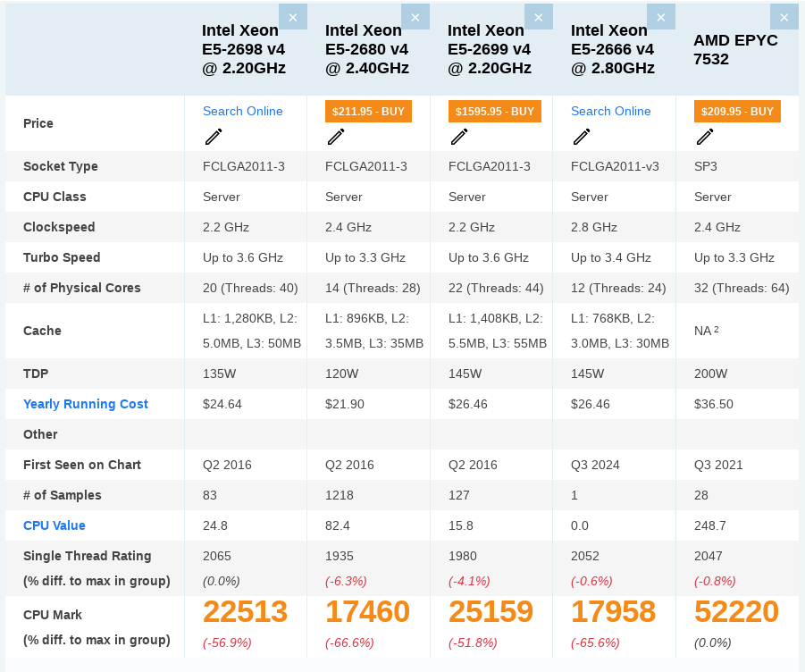Open Search Online link for Xeon E5-2666 v4

point(611,111)
